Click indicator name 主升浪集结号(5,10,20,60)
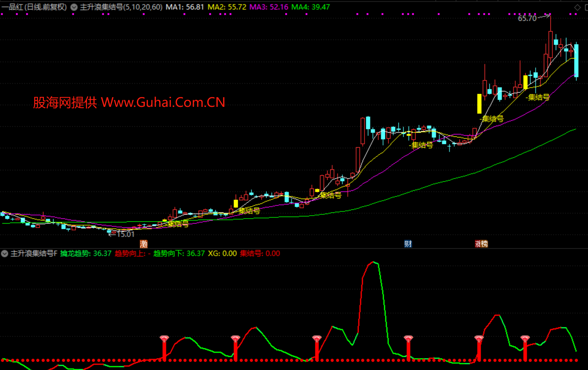The width and height of the screenshot is (588, 370). pyautogui.click(x=121, y=7)
